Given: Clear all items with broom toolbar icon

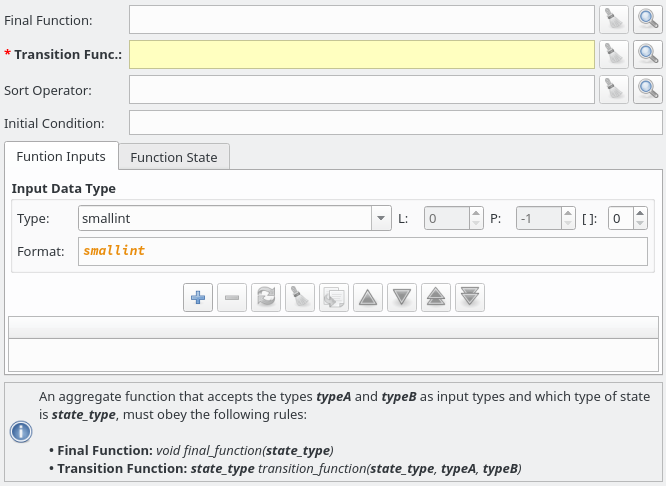Looking at the screenshot, I should click(x=300, y=297).
